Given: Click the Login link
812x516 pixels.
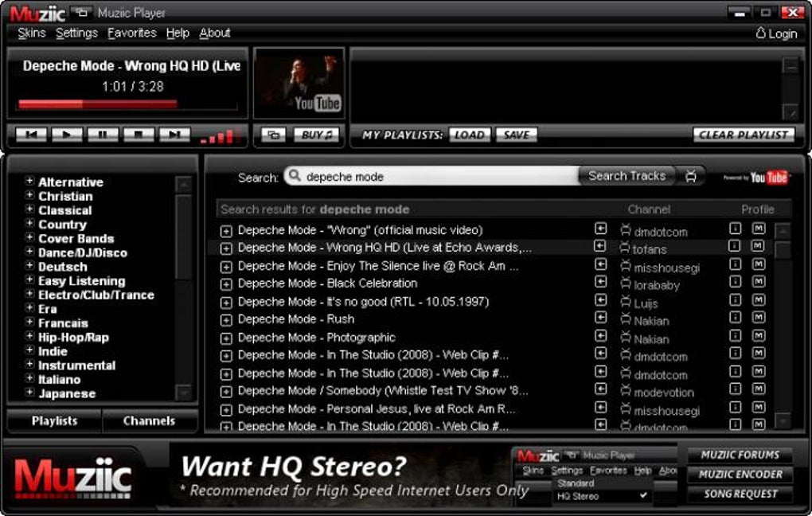Looking at the screenshot, I should (776, 33).
